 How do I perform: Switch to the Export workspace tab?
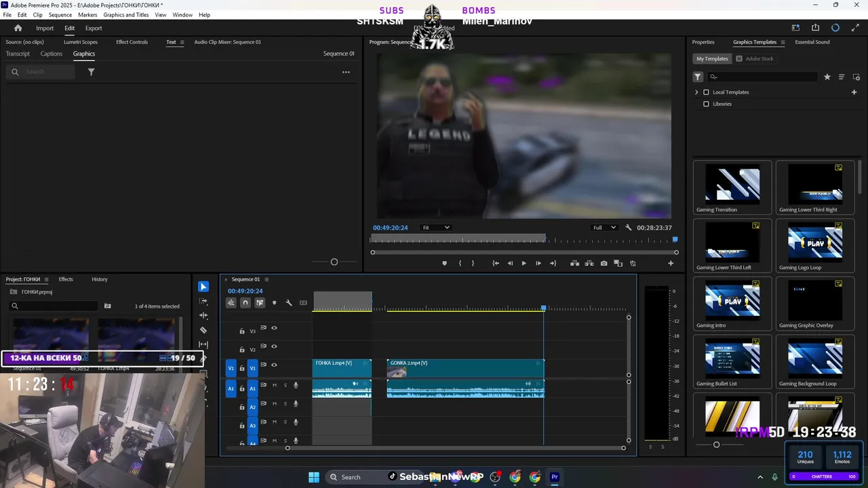point(94,28)
